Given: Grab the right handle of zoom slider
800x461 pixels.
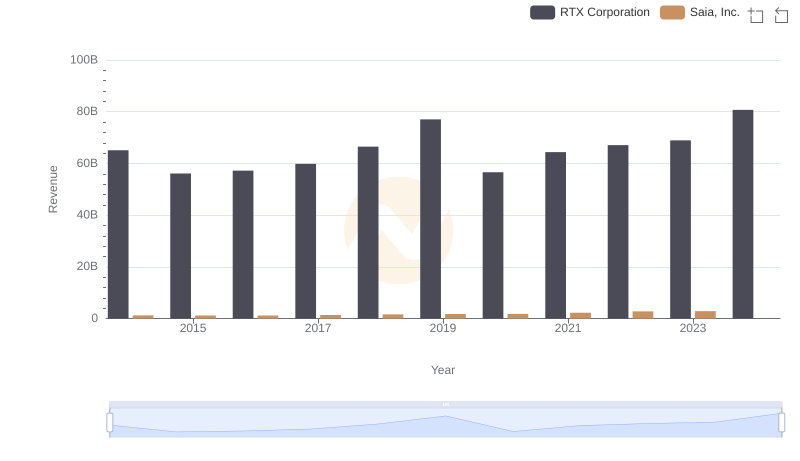Looking at the screenshot, I should tap(782, 423).
